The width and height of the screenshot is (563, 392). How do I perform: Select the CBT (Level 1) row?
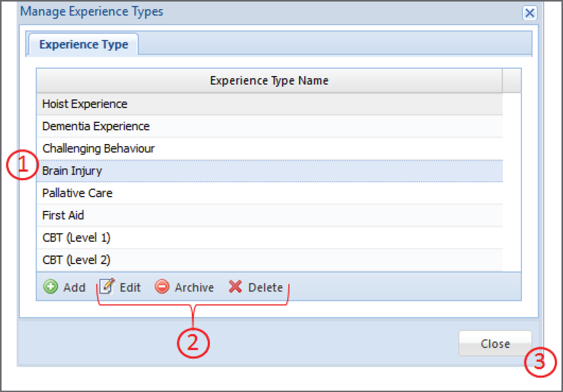pos(269,238)
